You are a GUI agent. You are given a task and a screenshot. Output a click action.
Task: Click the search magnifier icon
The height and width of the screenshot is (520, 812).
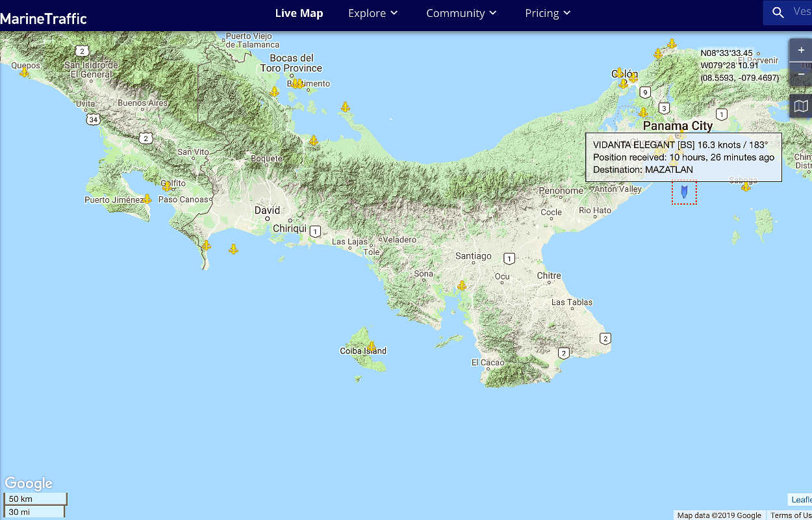coord(778,13)
